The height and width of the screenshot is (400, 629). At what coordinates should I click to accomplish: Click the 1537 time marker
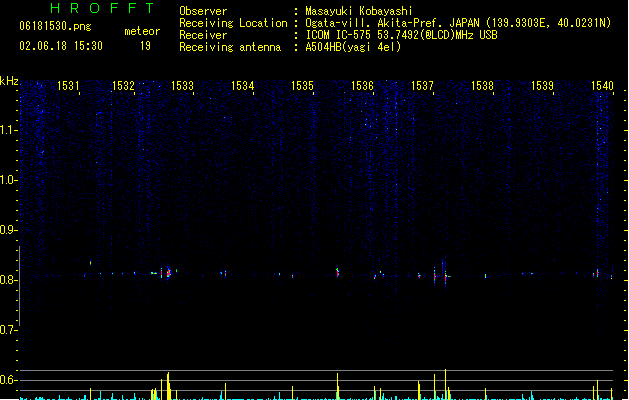pos(423,86)
